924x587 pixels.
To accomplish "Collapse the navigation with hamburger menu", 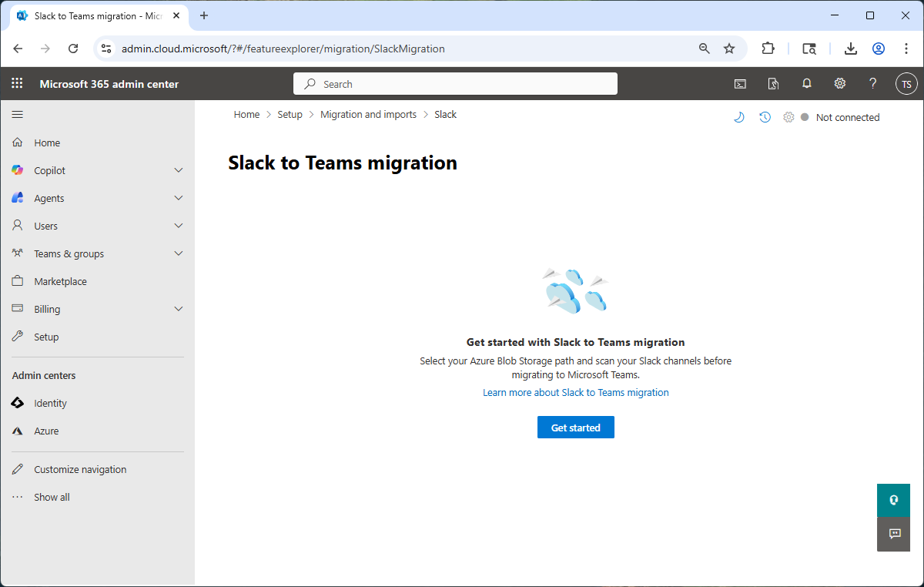I will click(x=17, y=114).
